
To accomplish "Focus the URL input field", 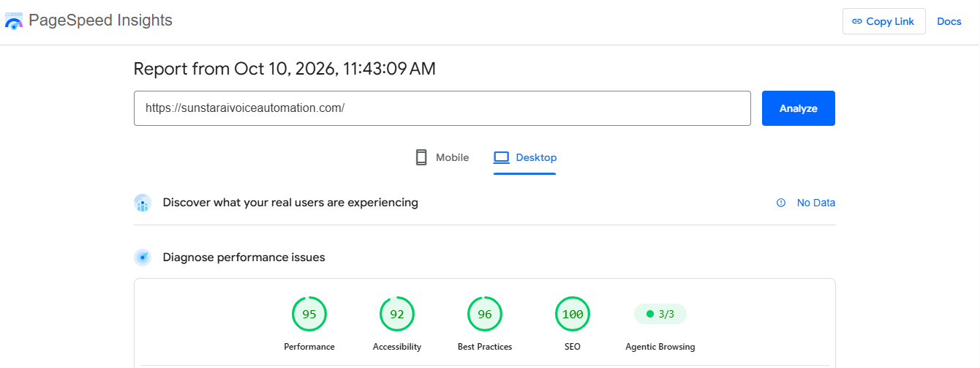I will pyautogui.click(x=442, y=108).
